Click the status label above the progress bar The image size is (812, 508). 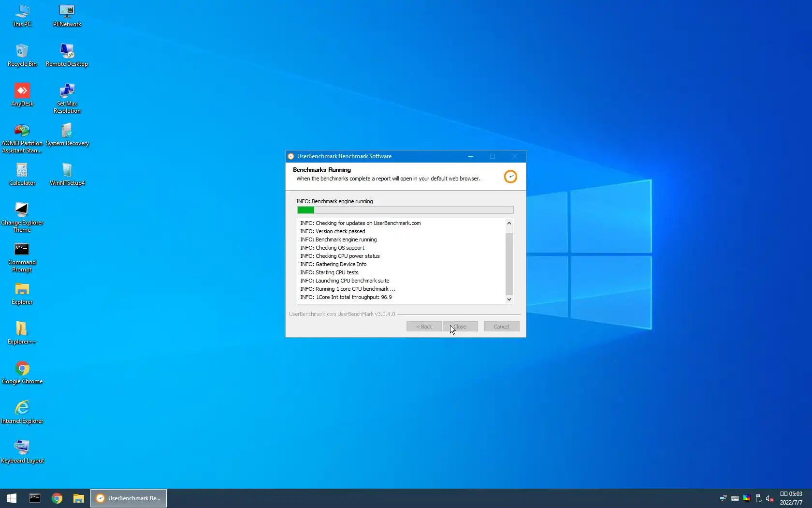334,201
